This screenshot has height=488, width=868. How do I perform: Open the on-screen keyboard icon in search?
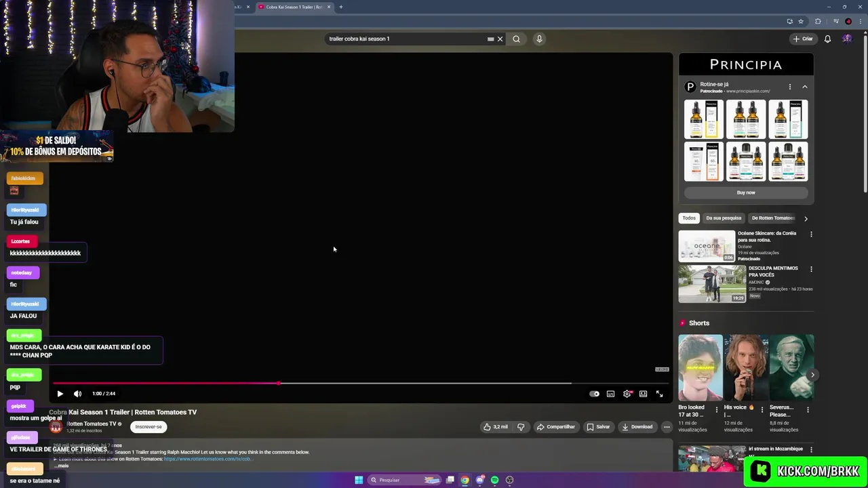pyautogui.click(x=490, y=39)
